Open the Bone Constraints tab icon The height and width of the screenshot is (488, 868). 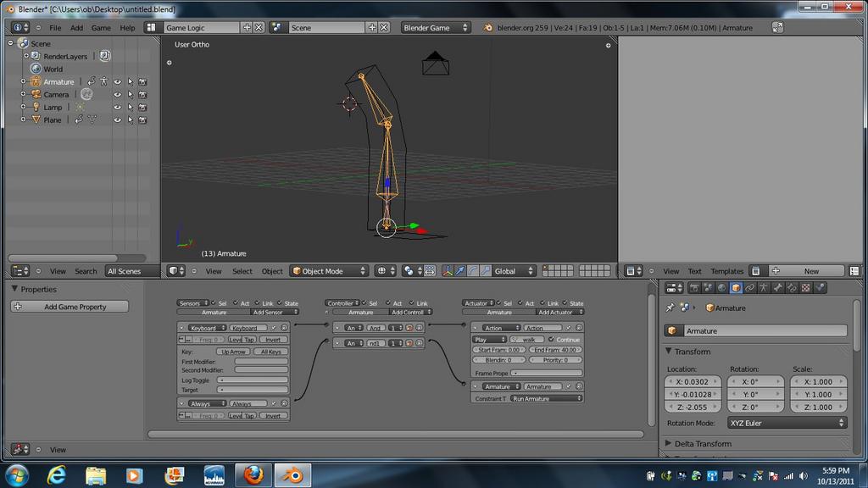tap(792, 288)
